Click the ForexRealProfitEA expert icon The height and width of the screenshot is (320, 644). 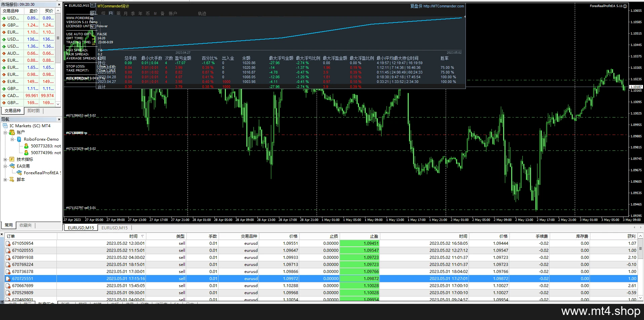tap(19, 173)
